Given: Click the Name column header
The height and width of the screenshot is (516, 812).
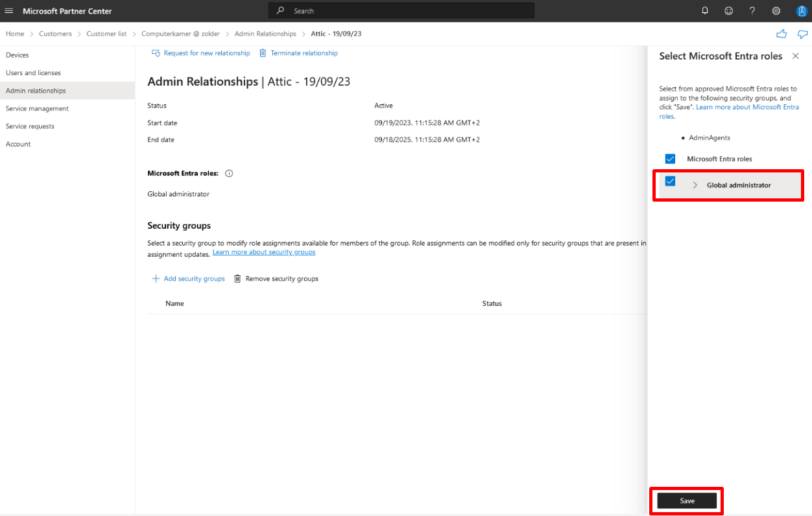Looking at the screenshot, I should (174, 303).
